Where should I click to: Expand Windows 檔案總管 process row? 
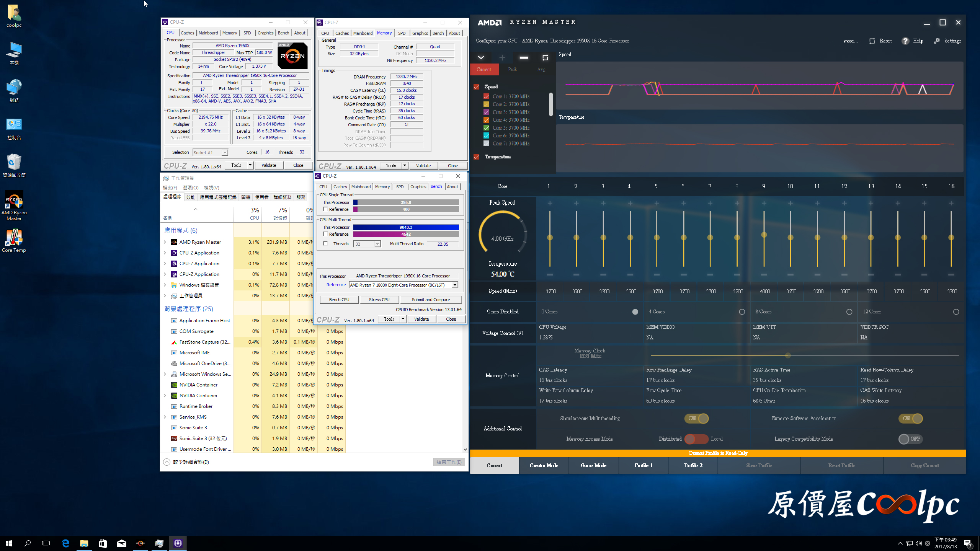click(165, 285)
